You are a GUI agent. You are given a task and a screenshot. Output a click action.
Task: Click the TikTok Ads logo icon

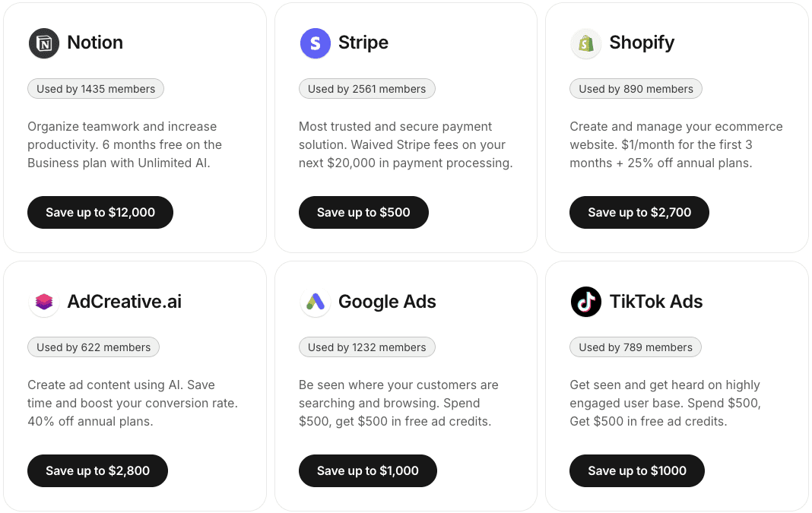585,302
